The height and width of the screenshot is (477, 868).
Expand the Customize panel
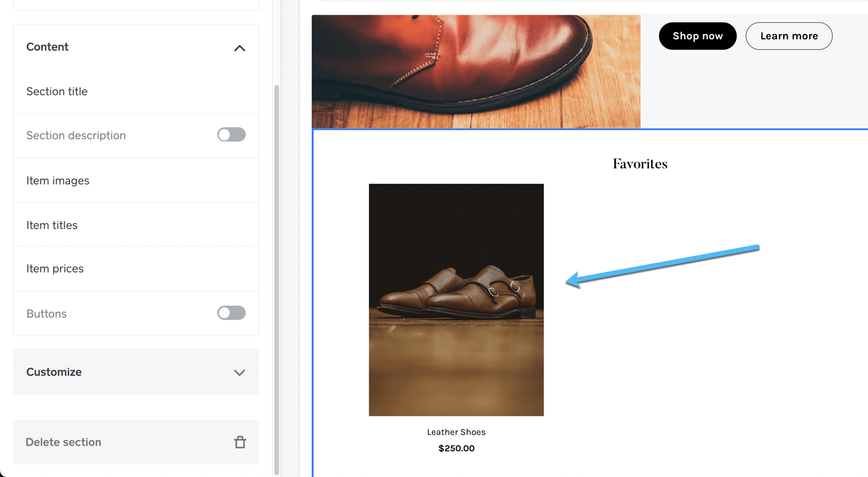tap(240, 372)
